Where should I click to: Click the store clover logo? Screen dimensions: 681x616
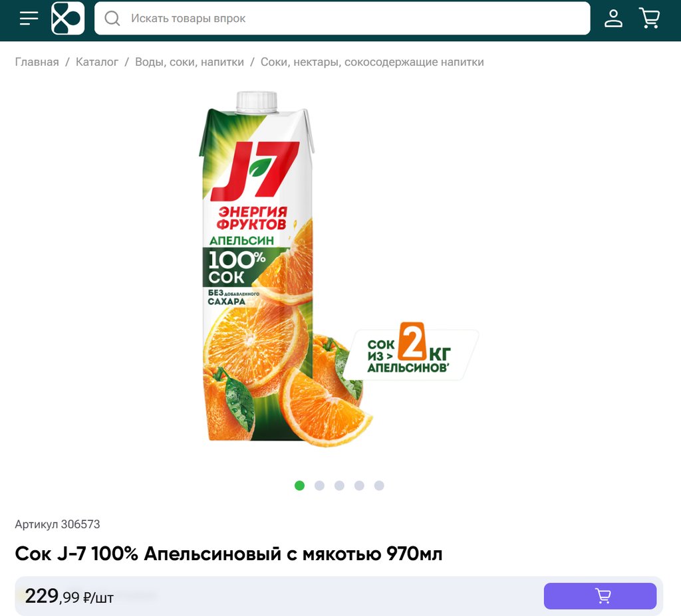click(68, 18)
